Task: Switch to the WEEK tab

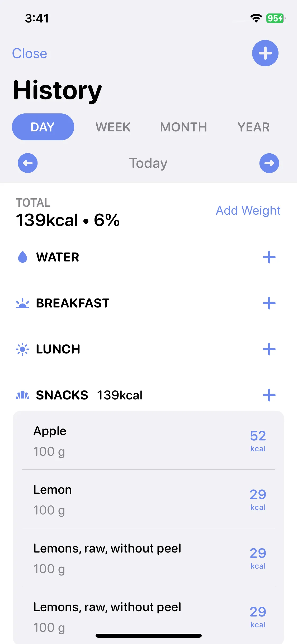Action: point(113,127)
